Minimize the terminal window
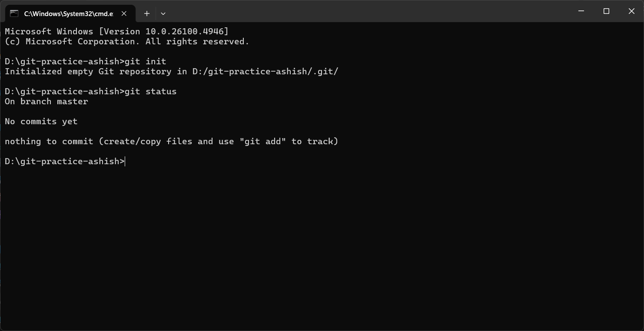 point(581,11)
